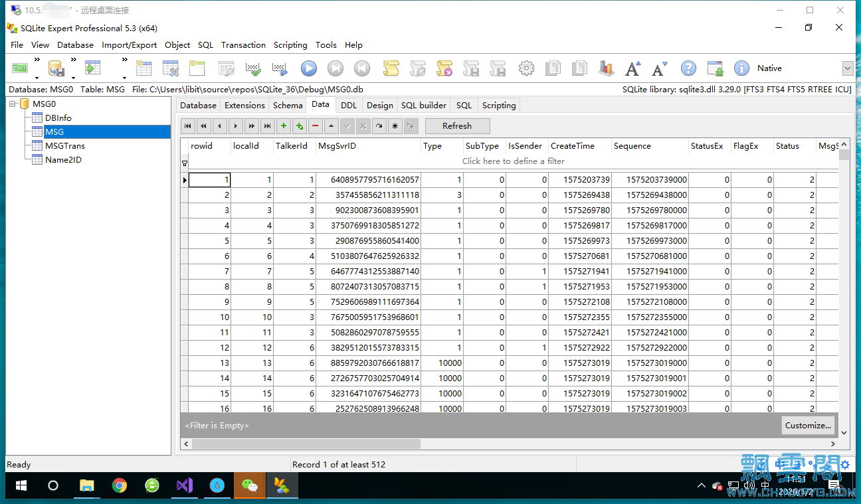Click the IsSender column header
861x504 pixels.
coord(527,146)
